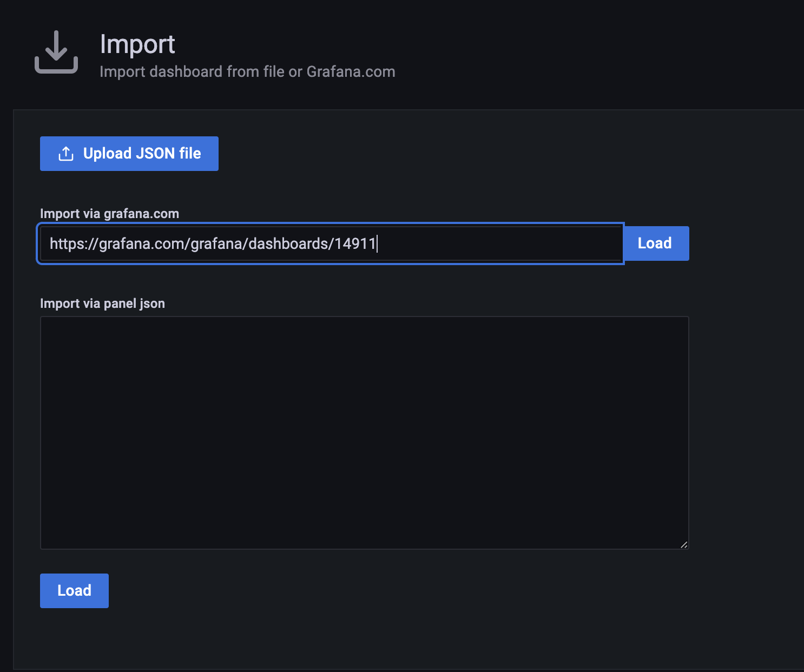Click inside the panel JSON text area
This screenshot has width=804, height=672.
[x=364, y=432]
